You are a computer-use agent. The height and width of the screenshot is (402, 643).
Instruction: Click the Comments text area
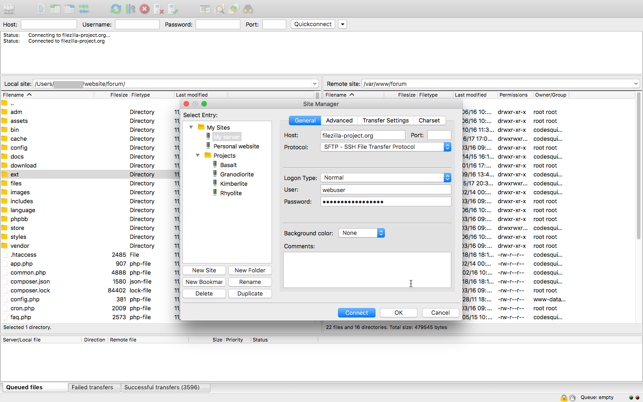(x=366, y=269)
